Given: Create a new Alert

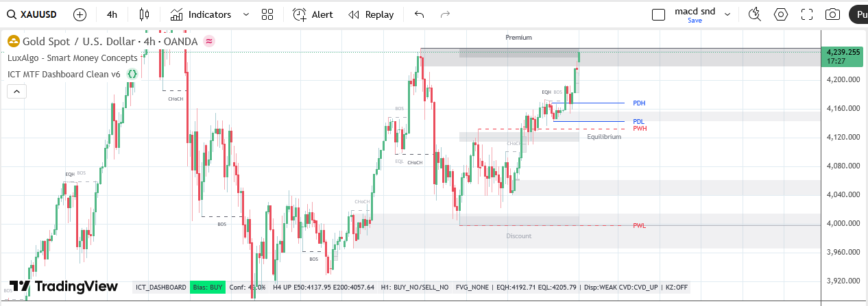Looking at the screenshot, I should [x=313, y=14].
